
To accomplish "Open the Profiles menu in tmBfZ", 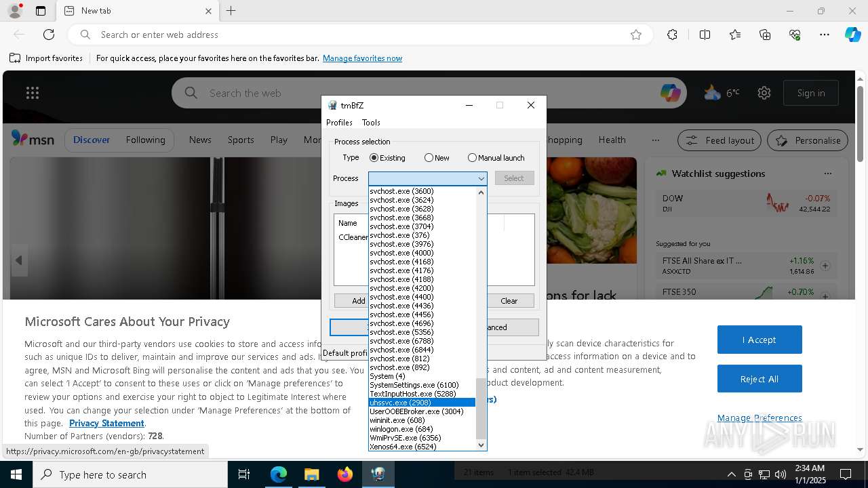I will pyautogui.click(x=339, y=123).
